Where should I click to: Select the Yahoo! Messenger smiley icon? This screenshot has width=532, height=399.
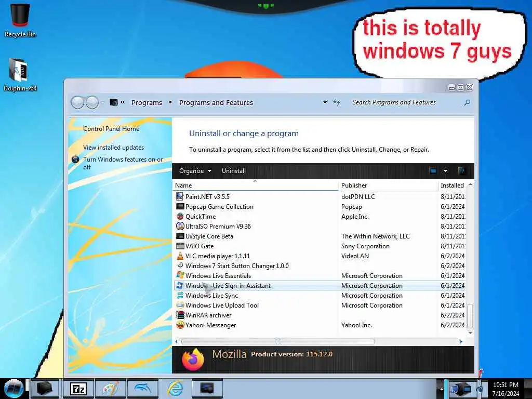tap(180, 325)
